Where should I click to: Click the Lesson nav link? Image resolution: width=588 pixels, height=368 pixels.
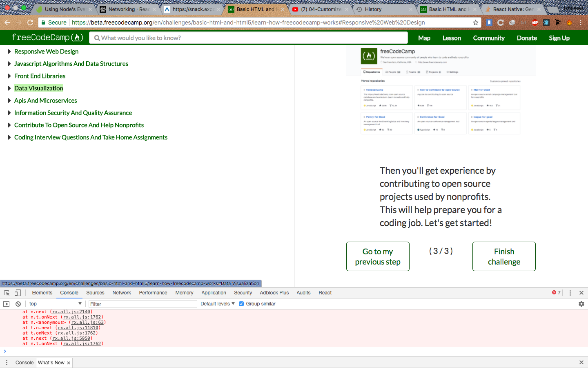tap(452, 38)
